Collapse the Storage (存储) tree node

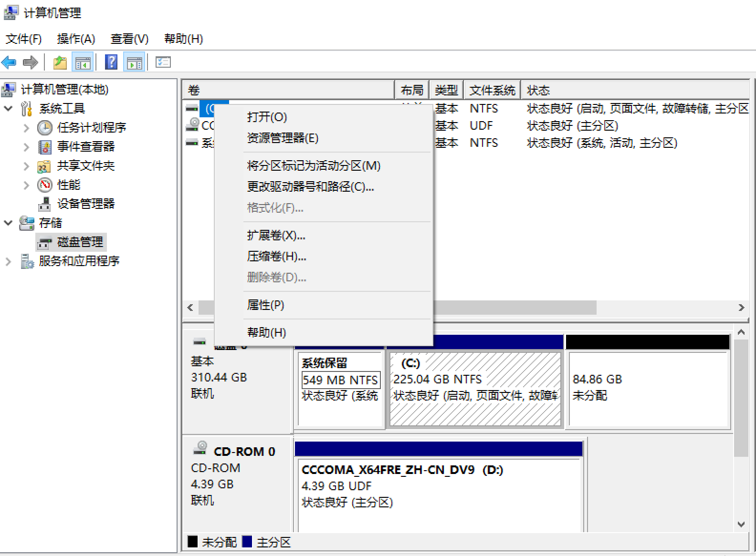[x=8, y=223]
